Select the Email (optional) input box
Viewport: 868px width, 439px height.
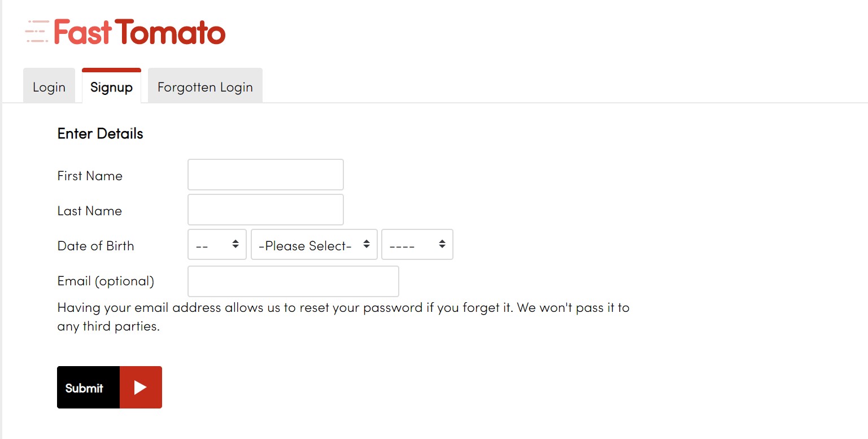(x=293, y=281)
